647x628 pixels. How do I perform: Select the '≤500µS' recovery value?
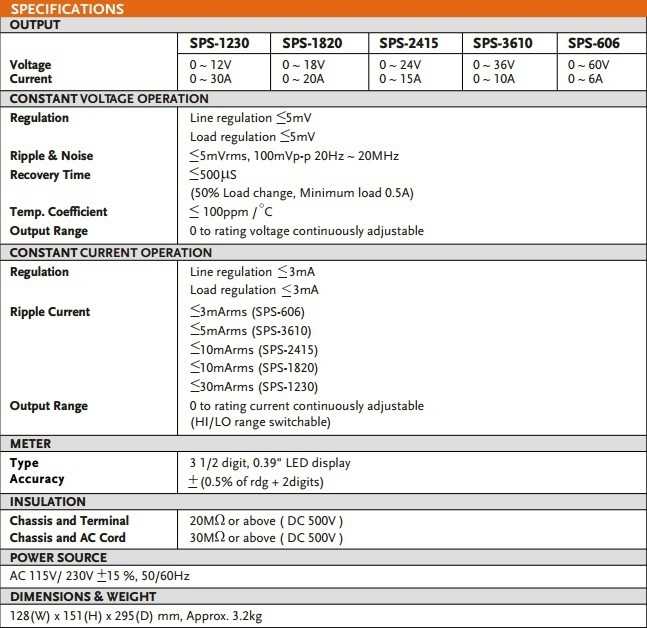pyautogui.click(x=213, y=174)
